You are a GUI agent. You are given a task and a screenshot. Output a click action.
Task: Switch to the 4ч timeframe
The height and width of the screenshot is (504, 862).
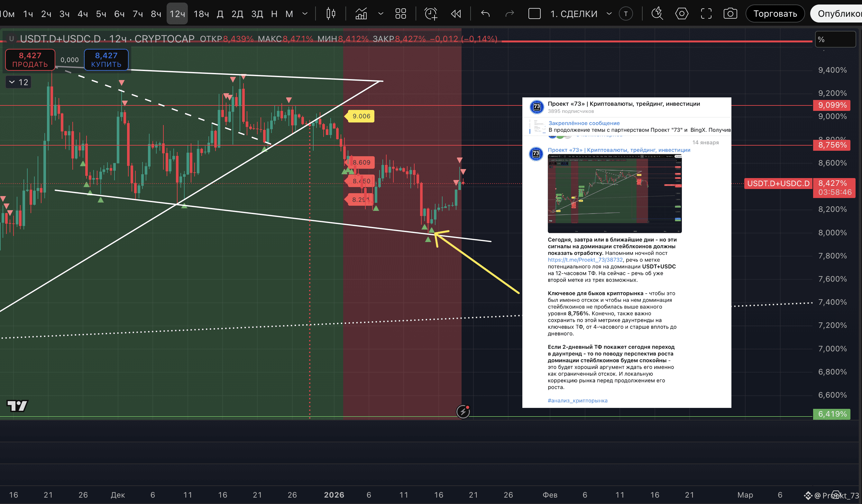(83, 14)
